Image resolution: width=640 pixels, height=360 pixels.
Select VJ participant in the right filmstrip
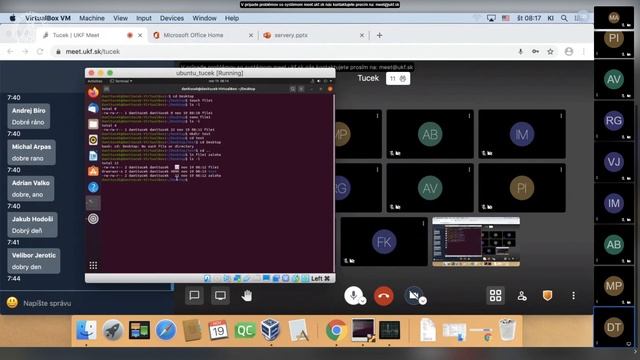click(614, 162)
